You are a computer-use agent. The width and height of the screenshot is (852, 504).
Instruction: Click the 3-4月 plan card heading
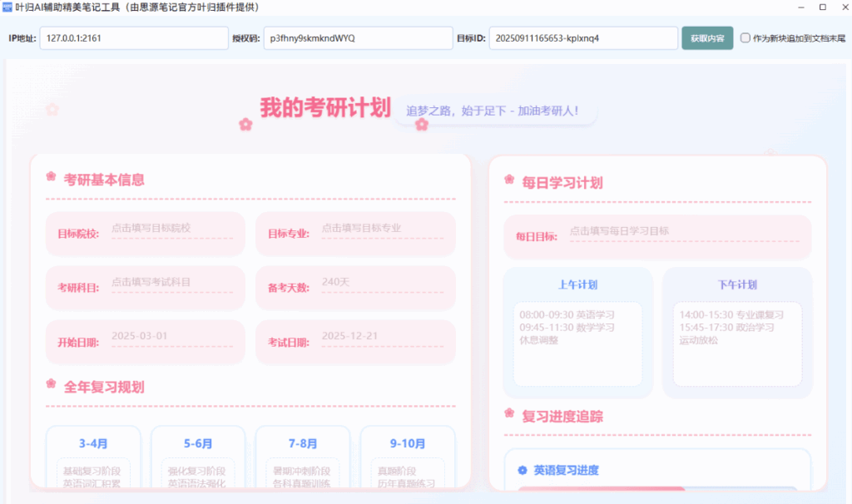[93, 444]
